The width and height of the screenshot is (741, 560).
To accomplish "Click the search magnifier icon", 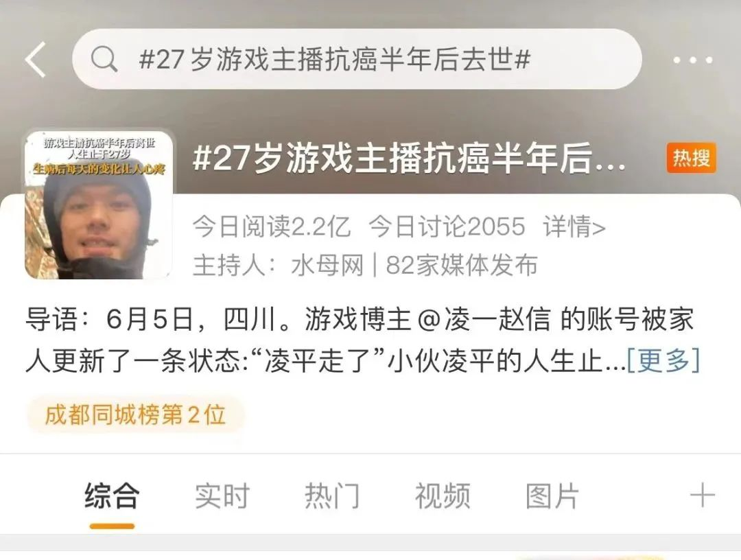I will pyautogui.click(x=104, y=59).
